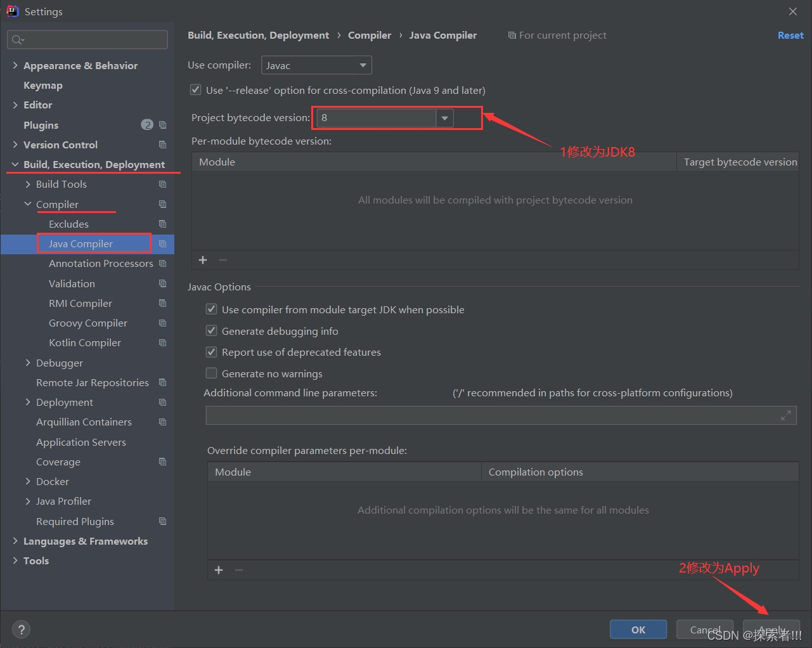Toggle the '--release' option for cross-compilation checkbox
Viewport: 812px width, 648px height.
pos(196,90)
